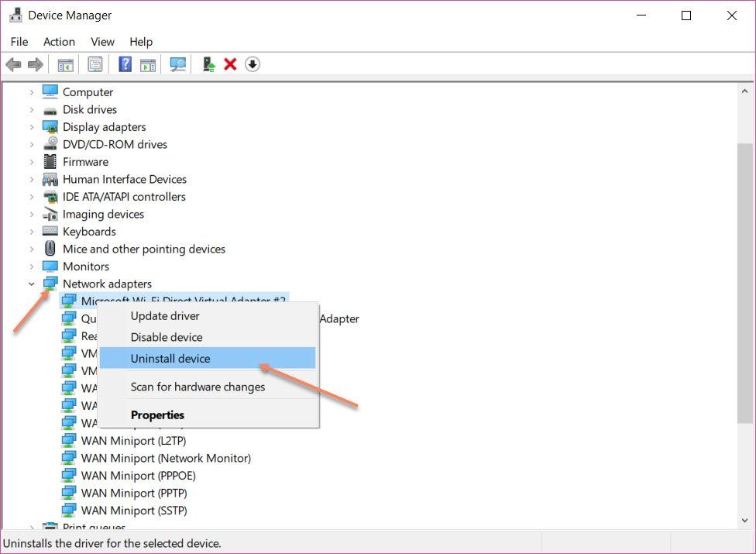Open the Action menu
The height and width of the screenshot is (554, 756).
point(59,42)
